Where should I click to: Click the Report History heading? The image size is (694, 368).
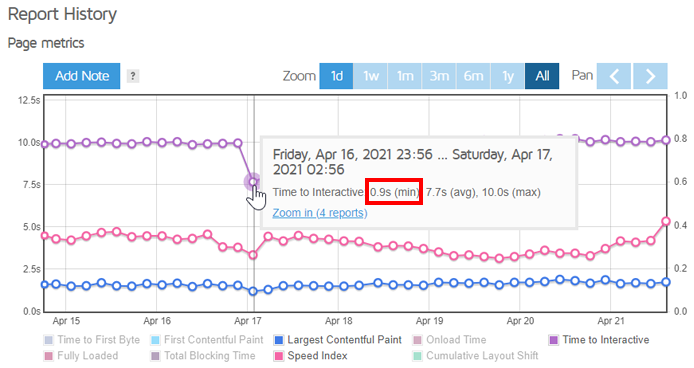[x=62, y=15]
